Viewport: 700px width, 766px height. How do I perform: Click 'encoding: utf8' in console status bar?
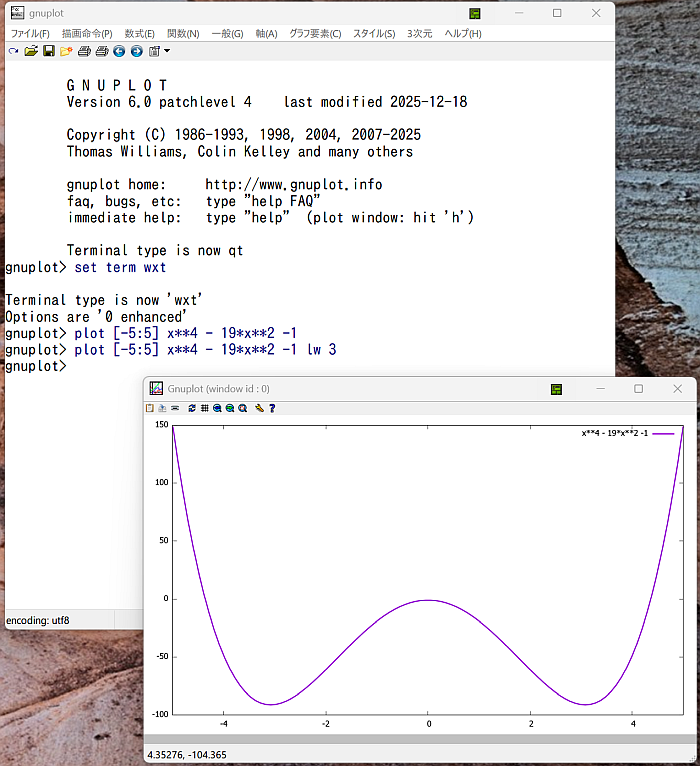(x=38, y=620)
